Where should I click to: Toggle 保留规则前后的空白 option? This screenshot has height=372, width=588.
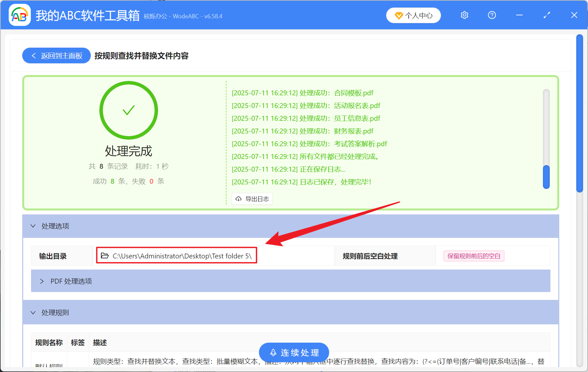pos(473,256)
